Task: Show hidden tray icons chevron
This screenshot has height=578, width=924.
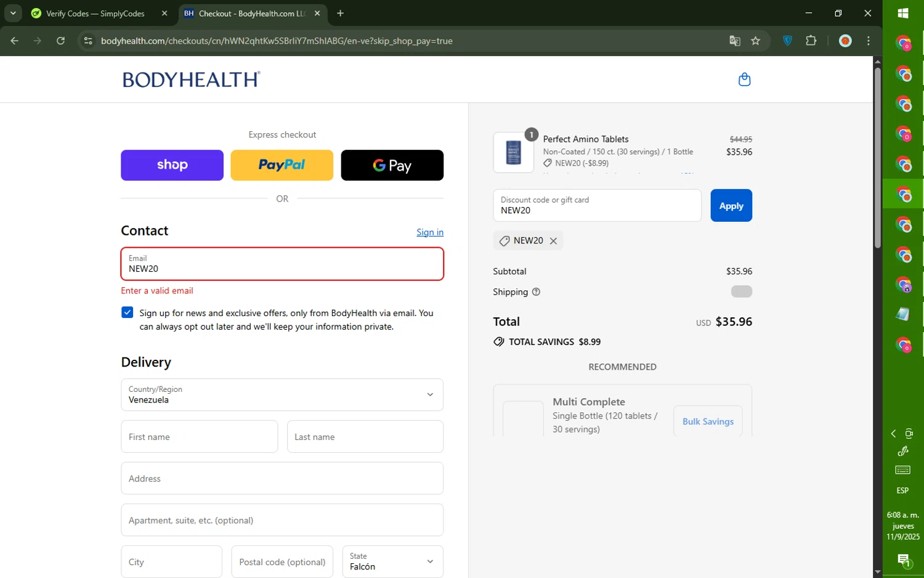Action: [x=893, y=434]
